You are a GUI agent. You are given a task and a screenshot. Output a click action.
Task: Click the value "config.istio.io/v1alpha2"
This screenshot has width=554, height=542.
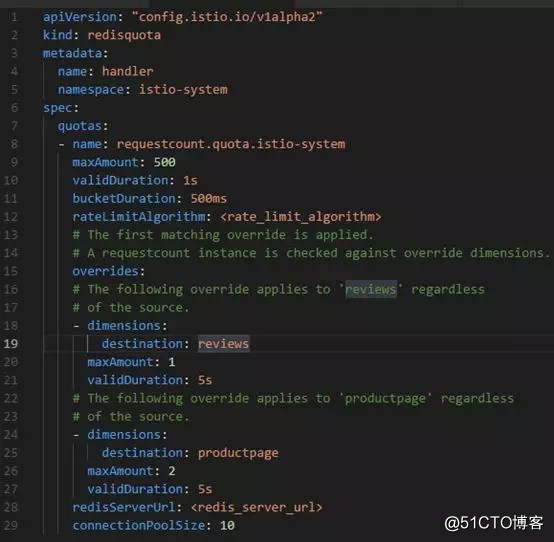(x=227, y=17)
